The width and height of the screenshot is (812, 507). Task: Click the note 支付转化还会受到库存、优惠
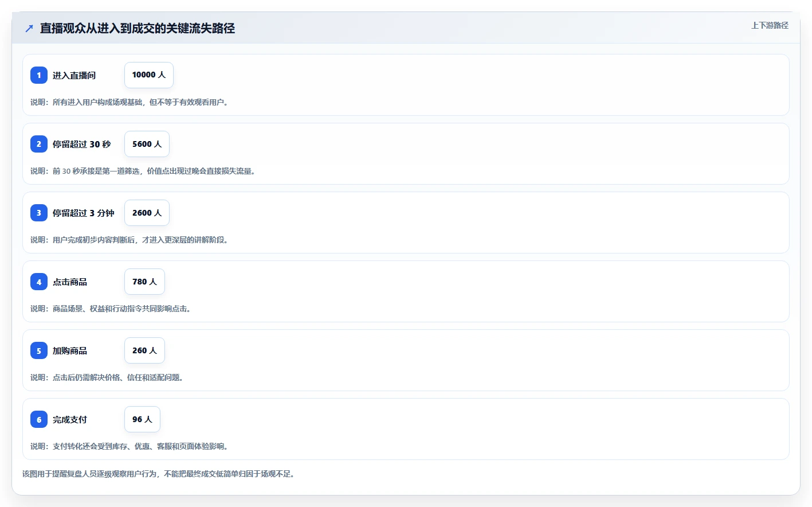tap(131, 446)
